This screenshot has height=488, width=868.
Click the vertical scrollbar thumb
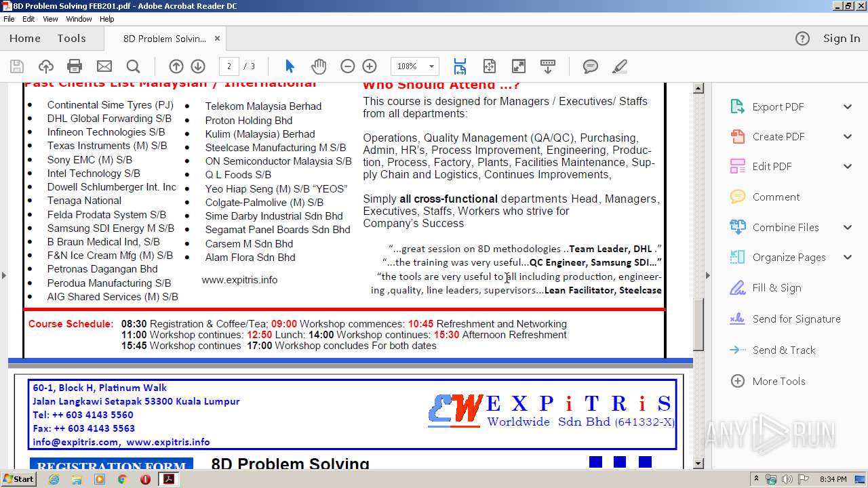point(698,324)
